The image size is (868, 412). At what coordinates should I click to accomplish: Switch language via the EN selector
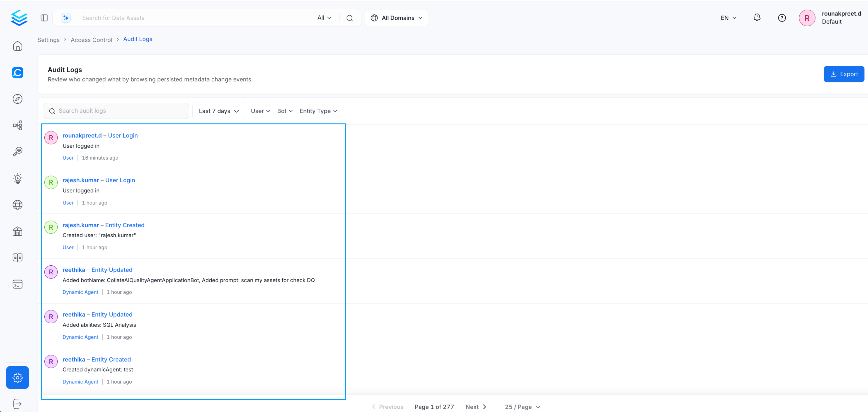[x=728, y=17]
